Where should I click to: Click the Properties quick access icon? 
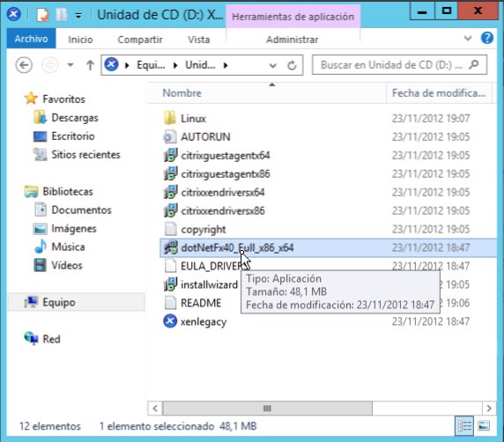tap(42, 15)
